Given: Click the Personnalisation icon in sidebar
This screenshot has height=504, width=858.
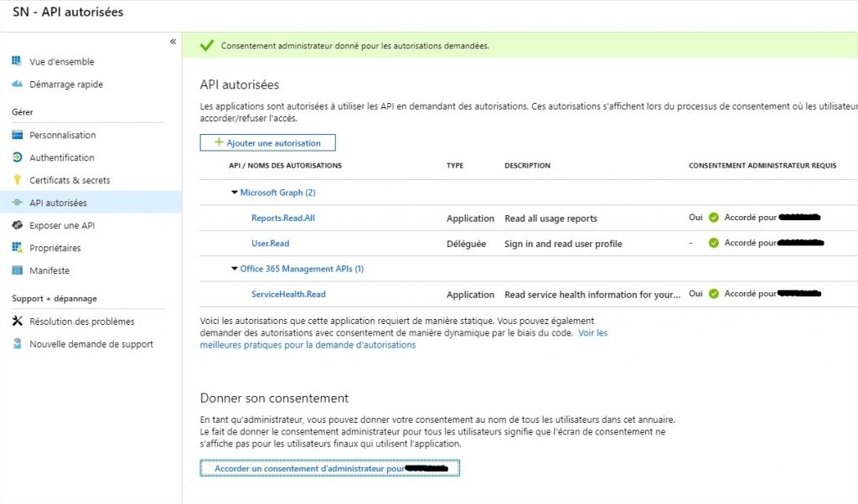Looking at the screenshot, I should point(17,135).
